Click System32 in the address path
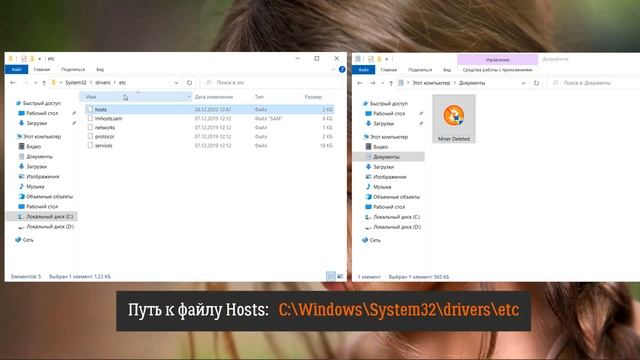This screenshot has width=640, height=360. coord(76,82)
